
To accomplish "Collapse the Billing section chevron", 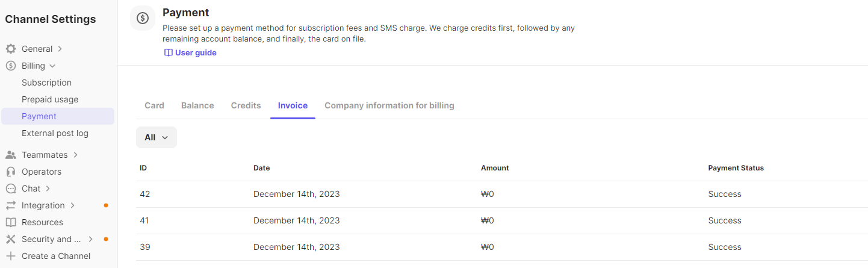I will [x=52, y=66].
